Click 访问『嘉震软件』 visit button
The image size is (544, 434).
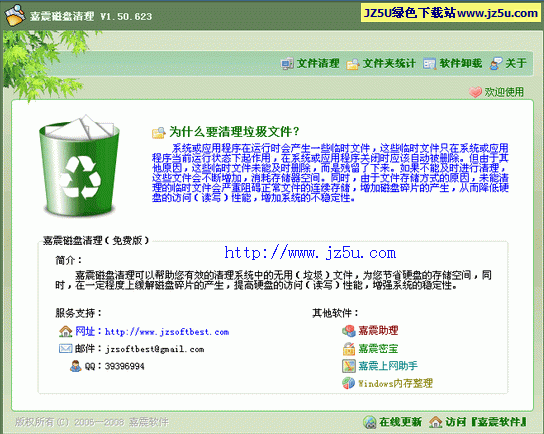(486, 422)
